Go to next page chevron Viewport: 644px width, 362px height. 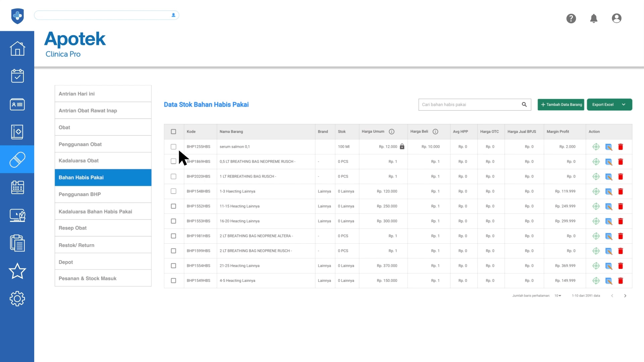click(x=625, y=296)
